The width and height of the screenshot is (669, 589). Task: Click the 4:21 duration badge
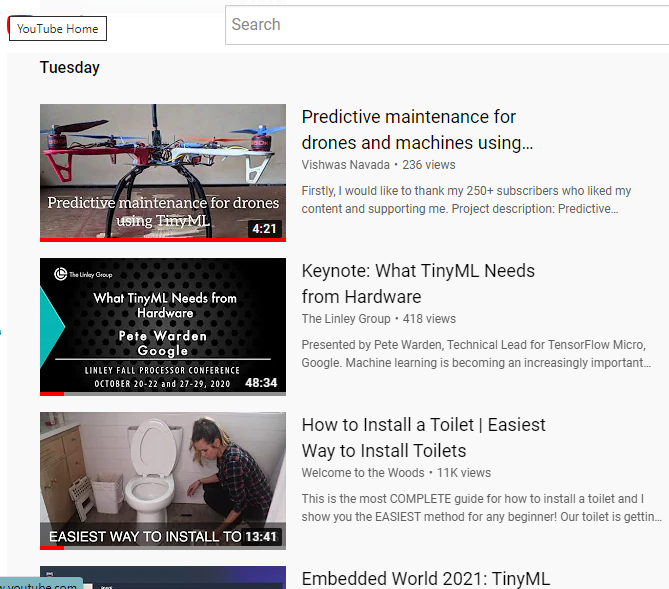tap(265, 229)
